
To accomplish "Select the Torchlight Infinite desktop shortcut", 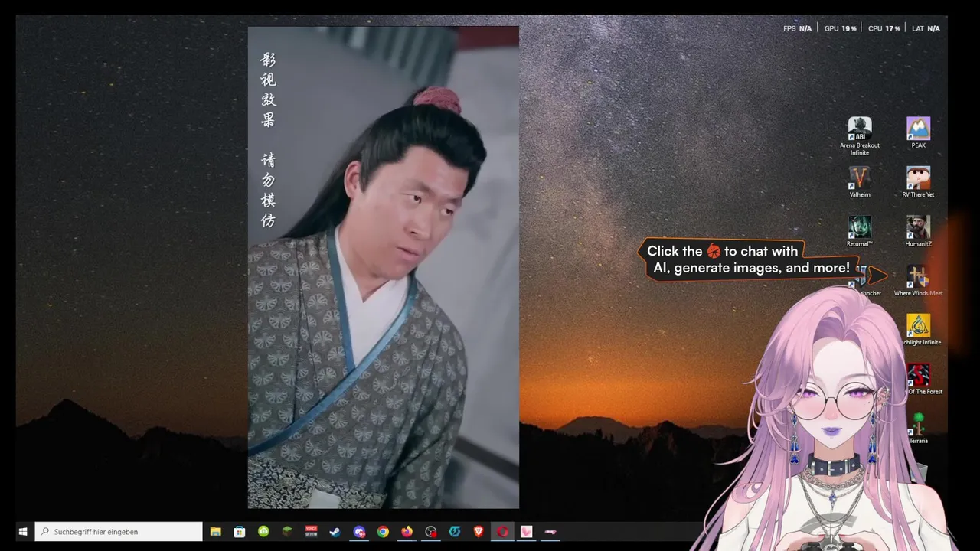I will (921, 330).
